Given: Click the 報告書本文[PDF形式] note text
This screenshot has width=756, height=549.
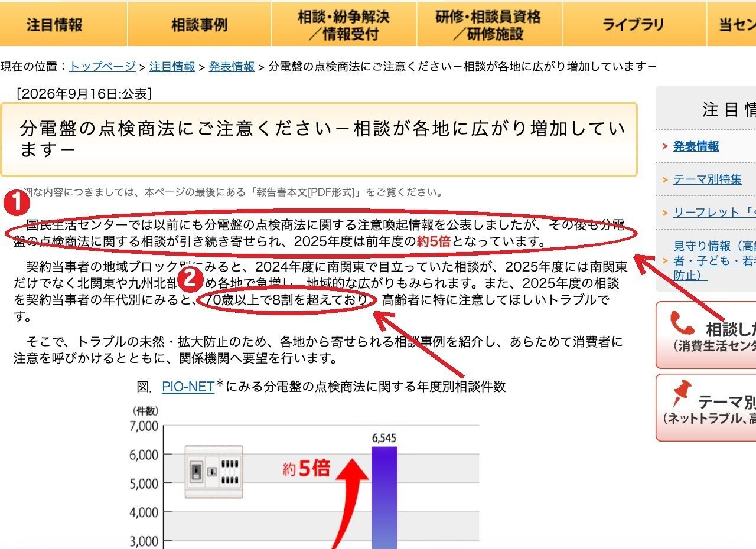Looking at the screenshot, I should (x=307, y=192).
